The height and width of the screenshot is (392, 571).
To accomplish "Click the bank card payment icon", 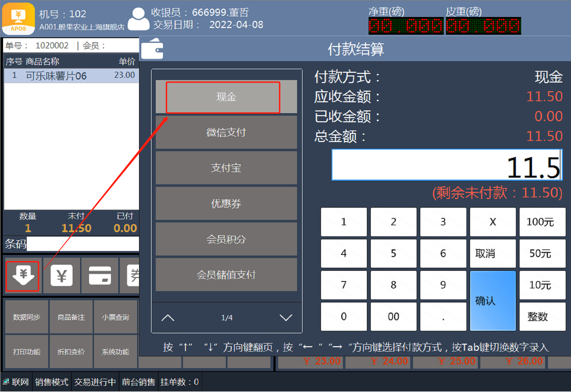I will 100,275.
